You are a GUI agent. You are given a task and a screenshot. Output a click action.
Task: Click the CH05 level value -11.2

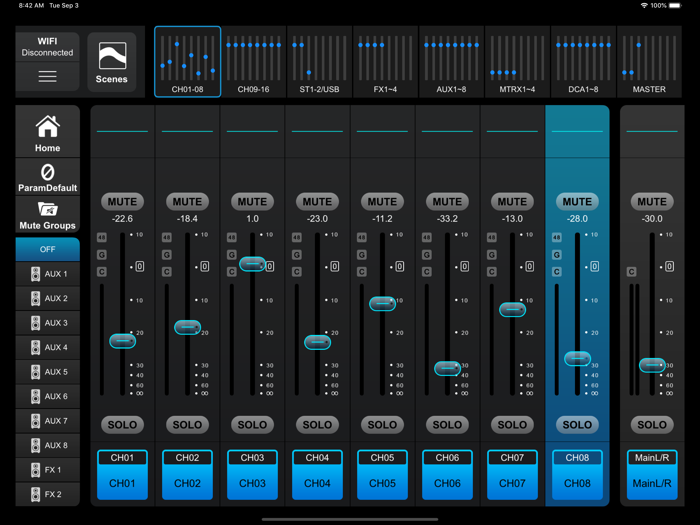pos(382,219)
